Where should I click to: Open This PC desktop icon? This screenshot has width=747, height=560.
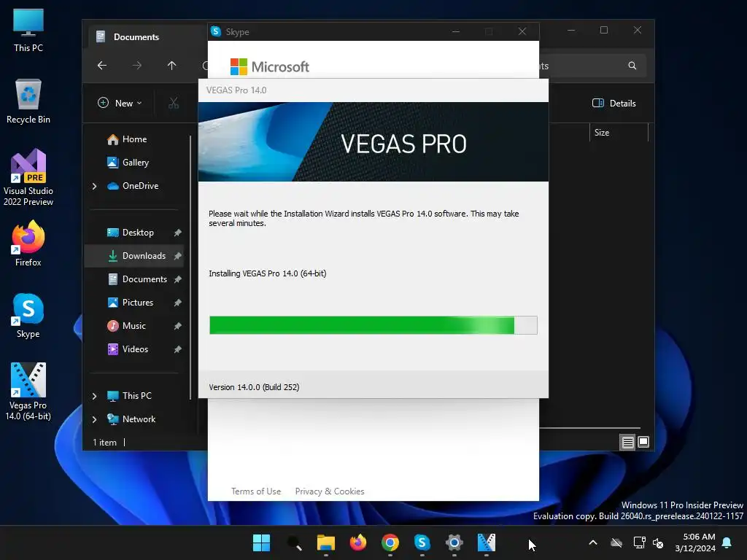pyautogui.click(x=28, y=31)
